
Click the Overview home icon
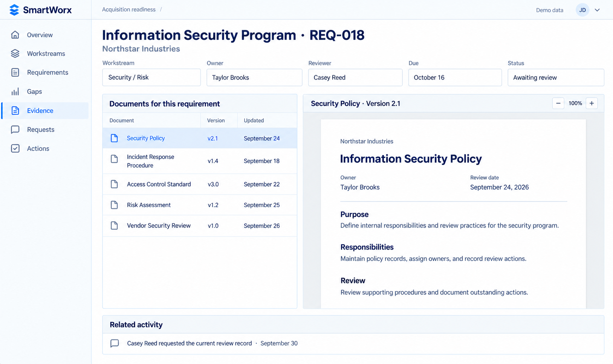[x=15, y=35]
